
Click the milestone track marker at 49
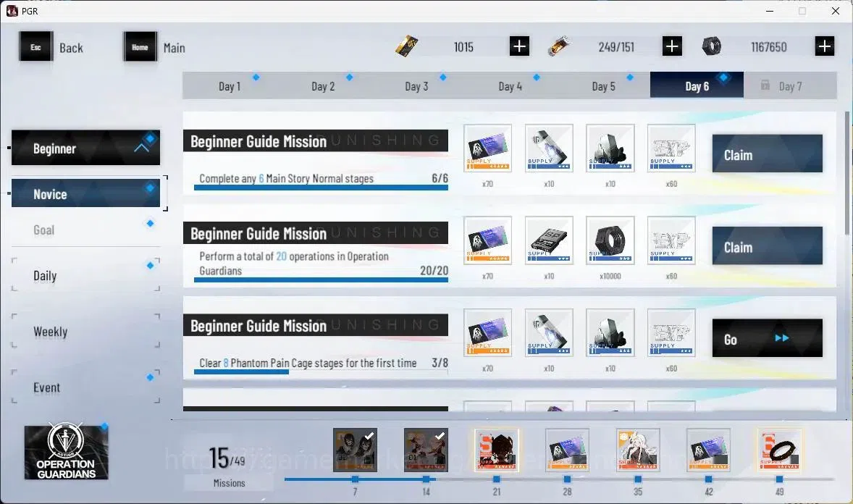779,479
